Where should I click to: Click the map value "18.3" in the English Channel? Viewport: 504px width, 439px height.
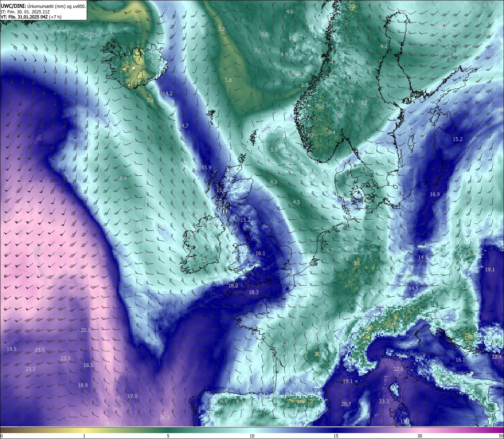coord(254,292)
